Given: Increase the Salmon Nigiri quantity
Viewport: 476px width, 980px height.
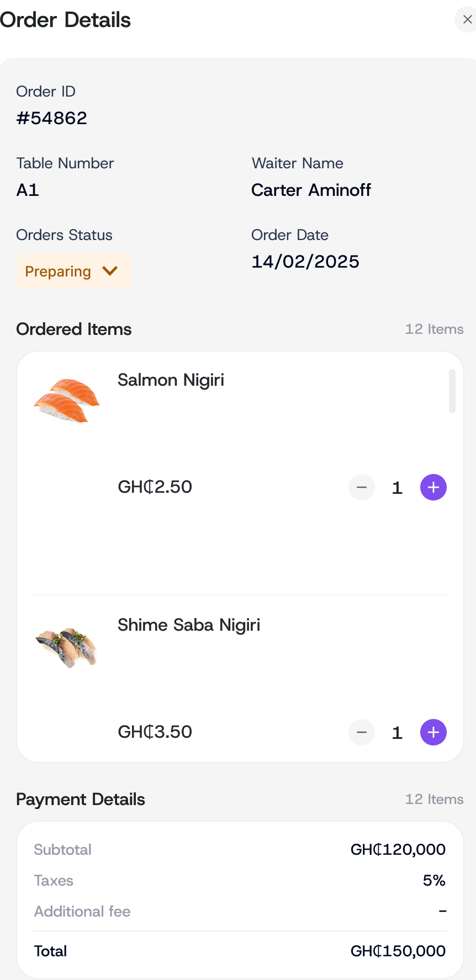Looking at the screenshot, I should [433, 487].
